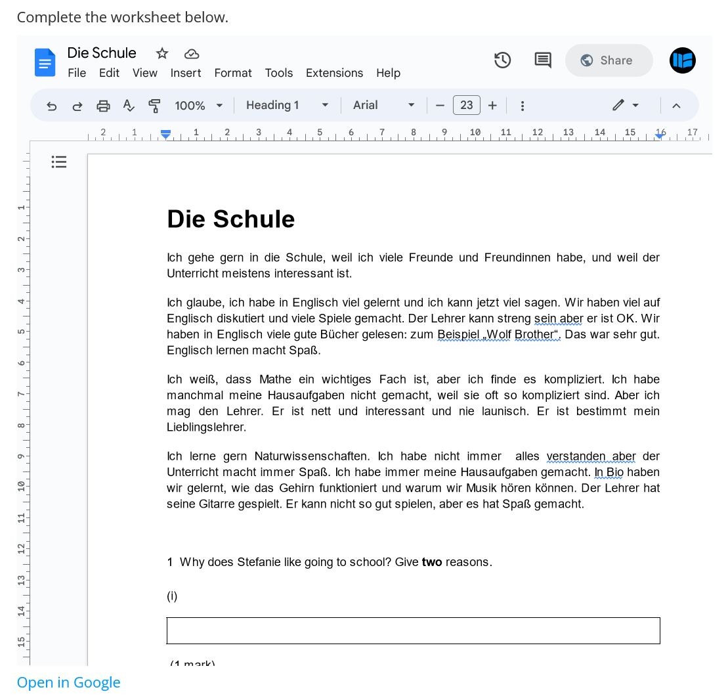Hide the menus with the up chevron
728x700 pixels.
click(676, 106)
